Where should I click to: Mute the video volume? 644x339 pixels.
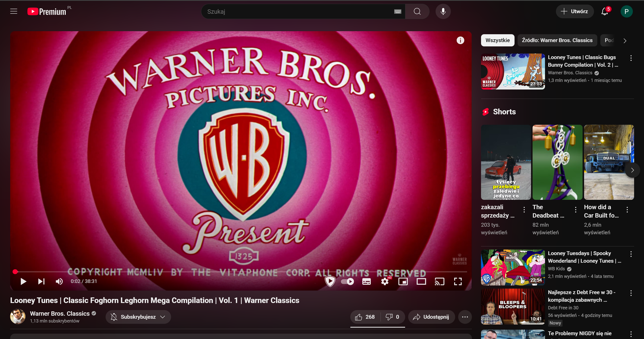[x=59, y=281]
